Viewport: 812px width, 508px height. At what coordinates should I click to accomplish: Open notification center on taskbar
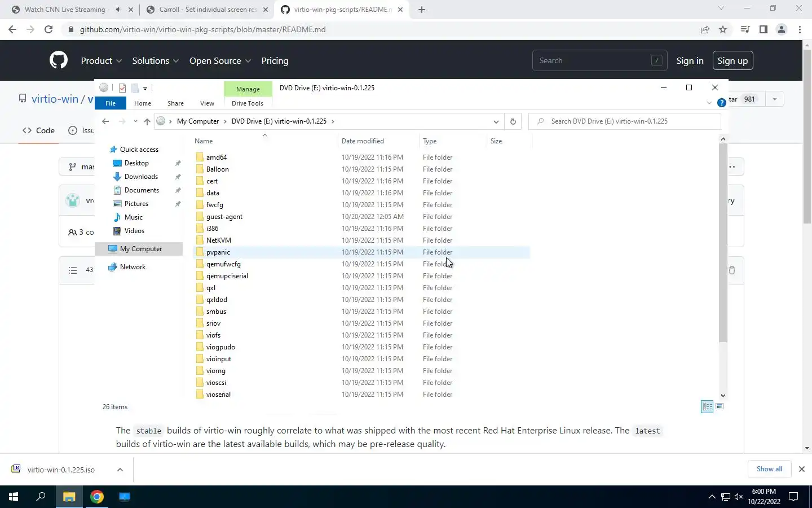pos(793,497)
